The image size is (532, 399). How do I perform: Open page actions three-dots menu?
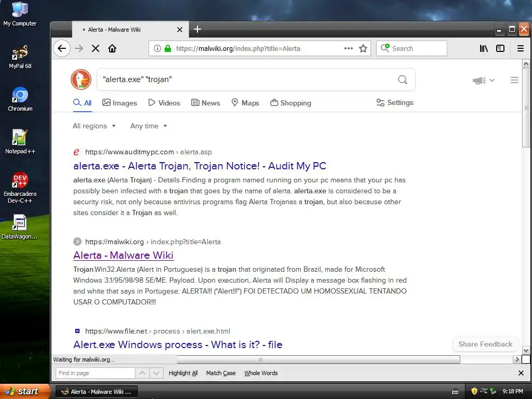(349, 48)
